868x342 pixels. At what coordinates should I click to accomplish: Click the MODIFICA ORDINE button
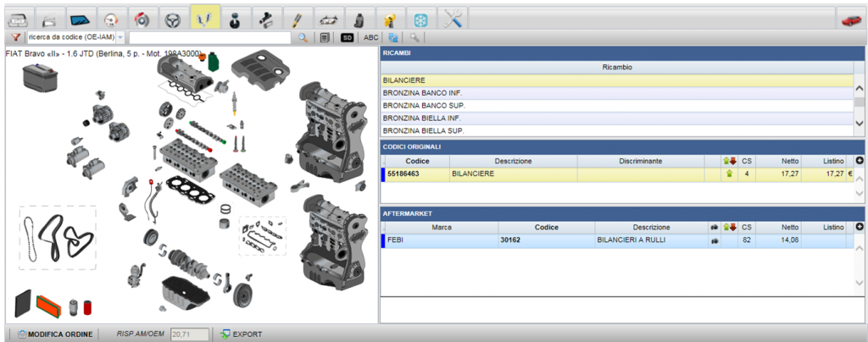pos(55,334)
